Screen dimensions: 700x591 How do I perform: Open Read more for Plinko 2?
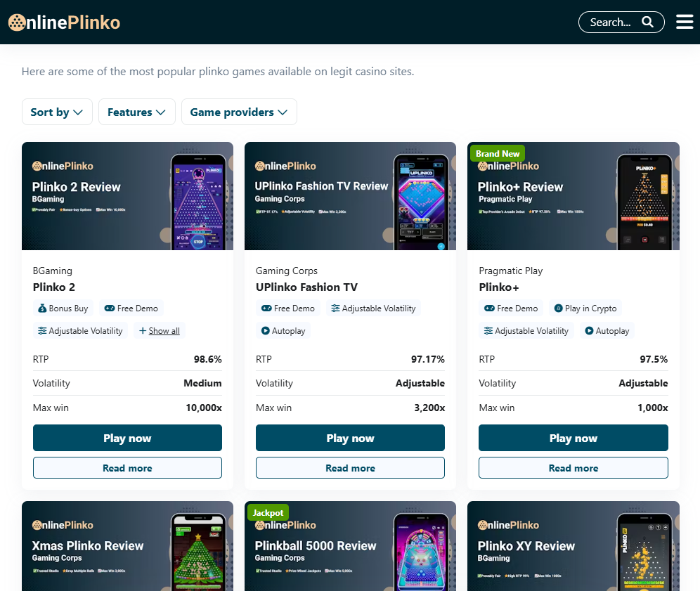coord(127,467)
